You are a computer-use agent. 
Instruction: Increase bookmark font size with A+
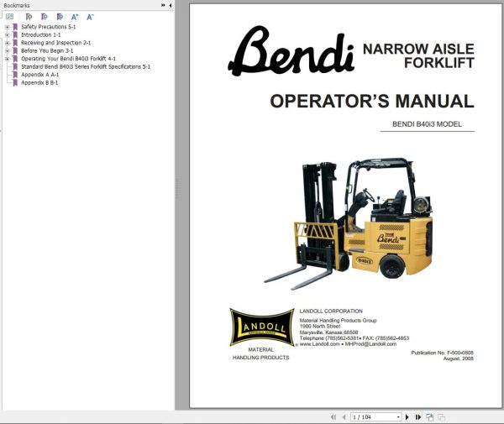coord(75,17)
